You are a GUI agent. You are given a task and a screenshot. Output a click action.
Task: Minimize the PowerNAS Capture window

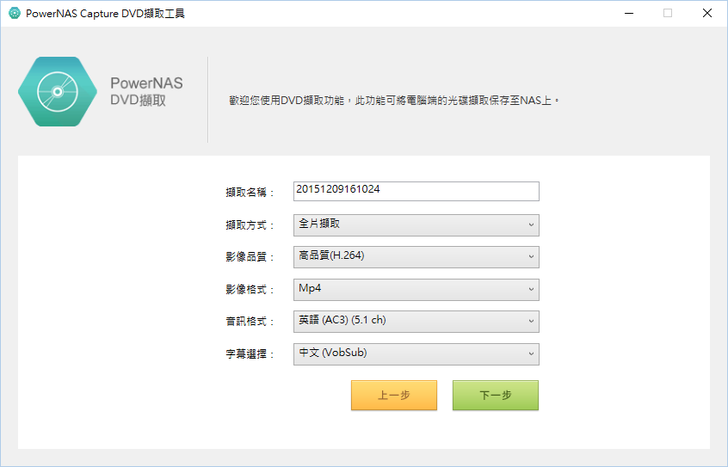coord(629,13)
